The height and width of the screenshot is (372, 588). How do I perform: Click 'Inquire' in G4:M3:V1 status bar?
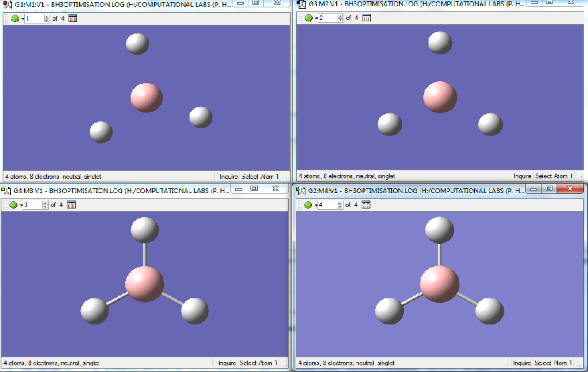(x=227, y=363)
